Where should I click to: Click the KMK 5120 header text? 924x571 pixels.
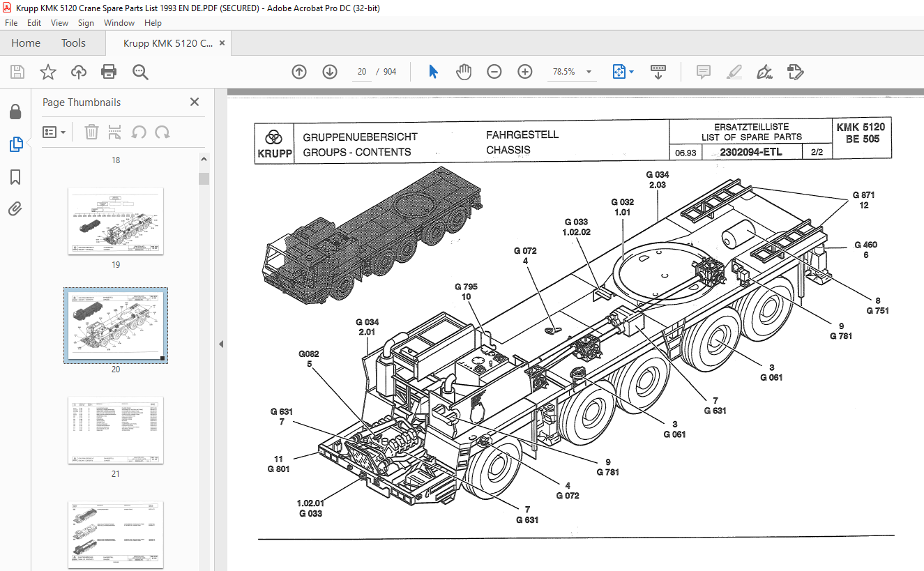(x=861, y=127)
